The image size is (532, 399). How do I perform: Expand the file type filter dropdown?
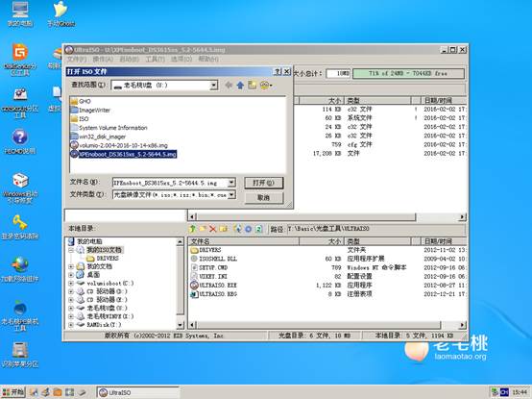[231, 194]
